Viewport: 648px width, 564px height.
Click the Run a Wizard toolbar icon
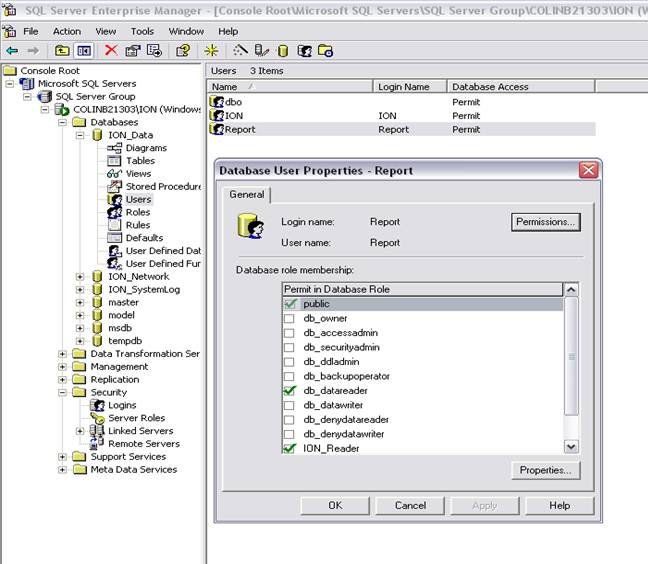[240, 51]
